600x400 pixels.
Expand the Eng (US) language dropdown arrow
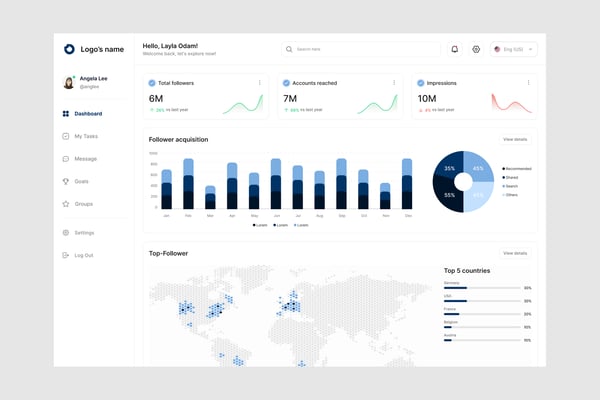530,49
